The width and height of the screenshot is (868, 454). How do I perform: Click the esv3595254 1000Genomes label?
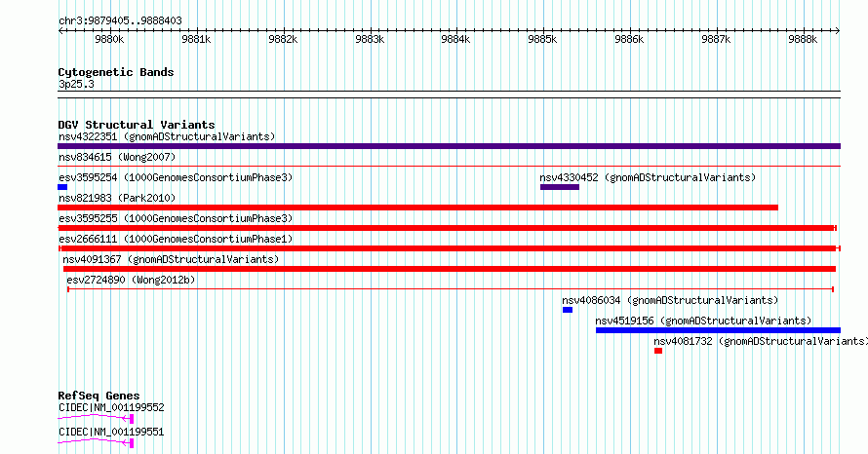point(176,177)
